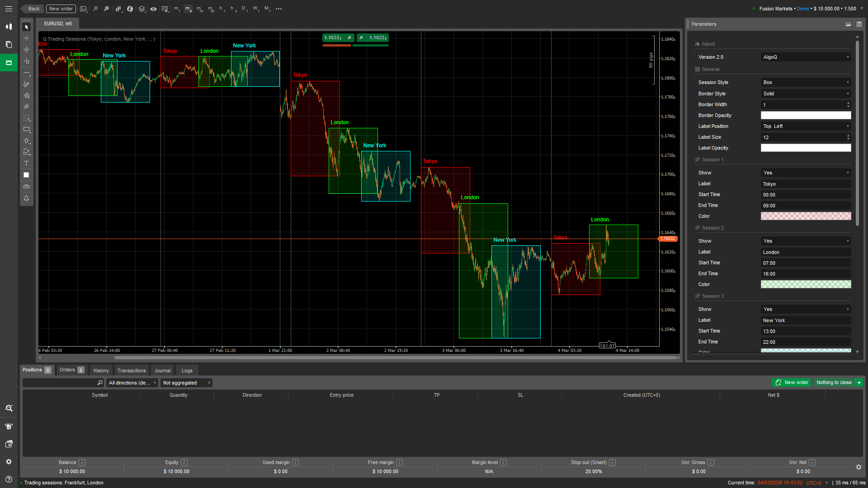The image size is (868, 488).
Task: Activate the camera screenshot tool
Action: click(27, 187)
